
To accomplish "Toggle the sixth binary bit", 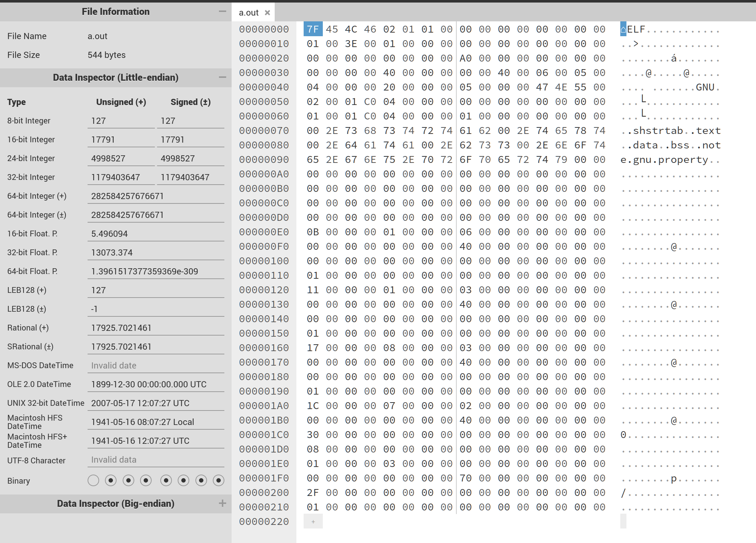I will point(183,480).
